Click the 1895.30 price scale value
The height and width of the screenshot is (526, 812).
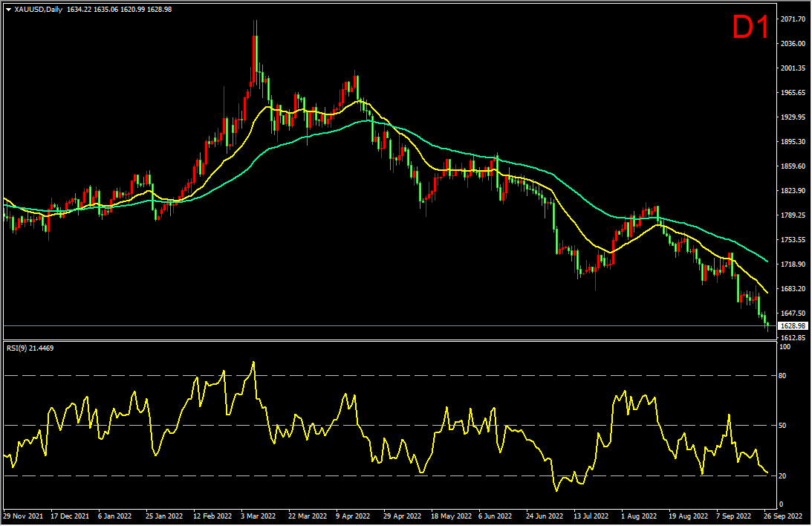[x=793, y=141]
